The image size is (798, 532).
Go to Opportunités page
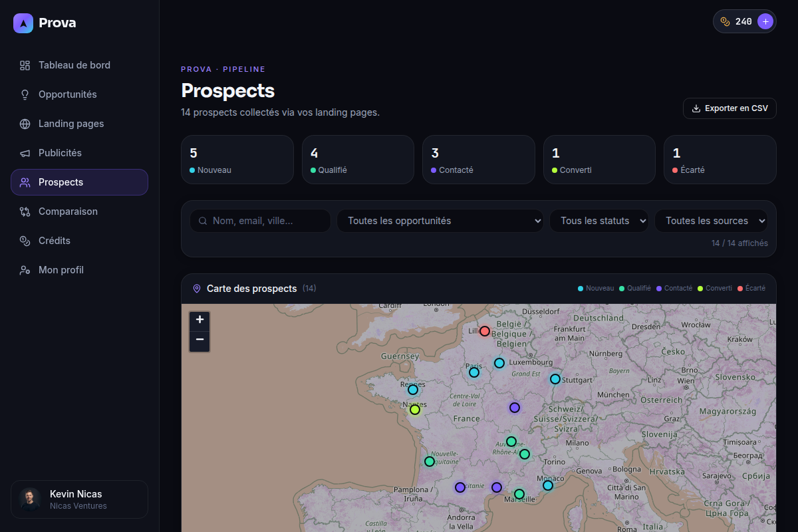pyautogui.click(x=79, y=94)
